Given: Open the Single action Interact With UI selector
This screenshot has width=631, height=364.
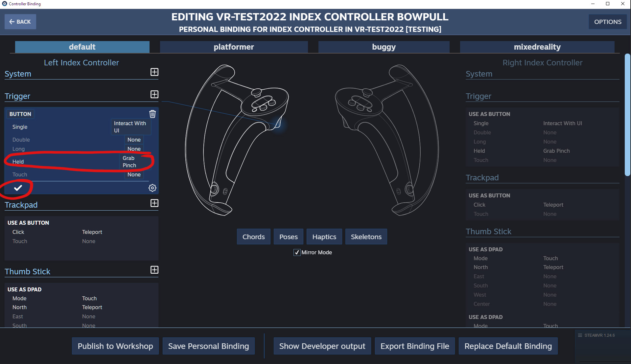Looking at the screenshot, I should [130, 127].
